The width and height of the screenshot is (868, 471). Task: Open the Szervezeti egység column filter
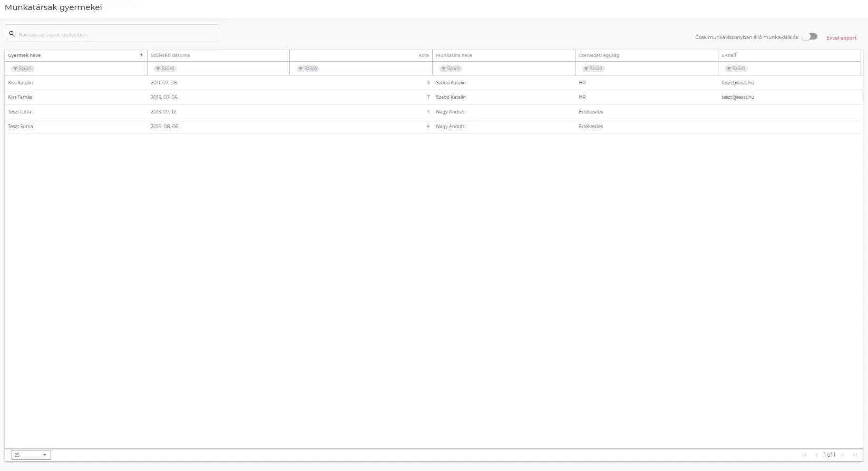point(593,69)
